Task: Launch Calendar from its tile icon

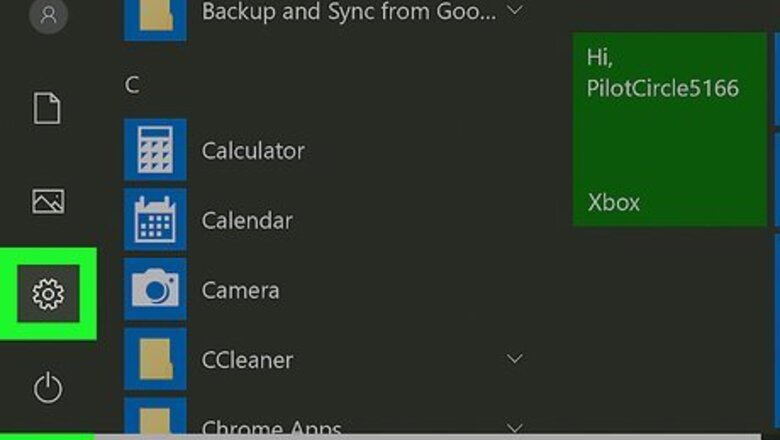Action: coord(155,219)
